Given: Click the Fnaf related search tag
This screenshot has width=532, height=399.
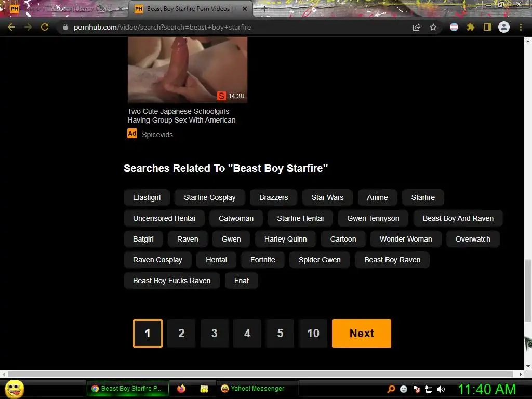Looking at the screenshot, I should click(242, 281).
